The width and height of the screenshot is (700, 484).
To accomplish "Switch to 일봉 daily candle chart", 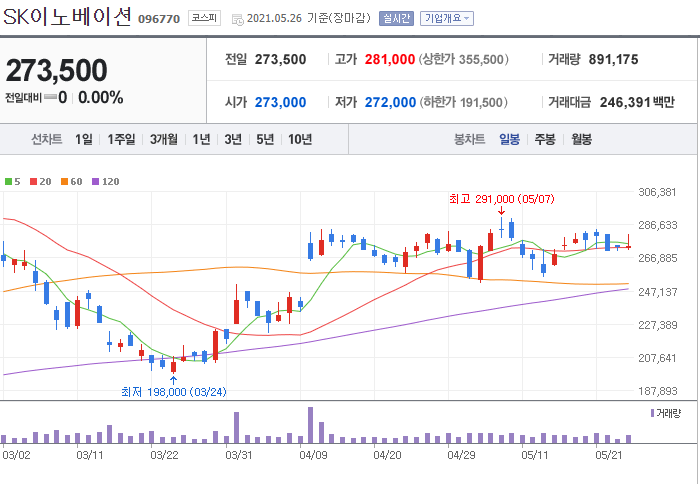I will point(509,139).
